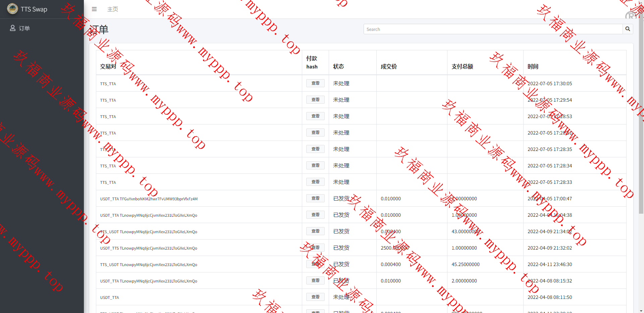View hash for the 17:28:53 order
Screen dimensions: 644x313
[315, 116]
